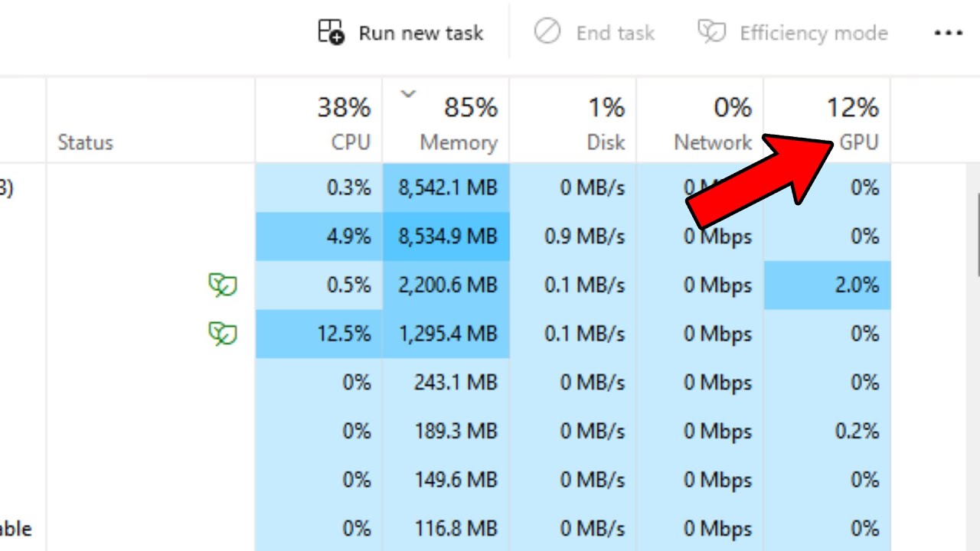The image size is (980, 551).
Task: Click efficiency leaf icon in 2,200.6 MB row
Action: [223, 285]
